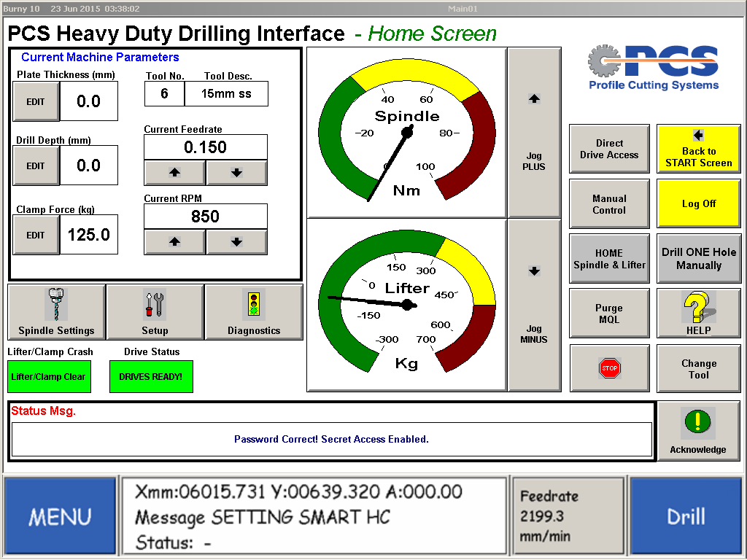747x560 pixels.
Task: Click the Home Screen title text
Action: click(x=432, y=34)
